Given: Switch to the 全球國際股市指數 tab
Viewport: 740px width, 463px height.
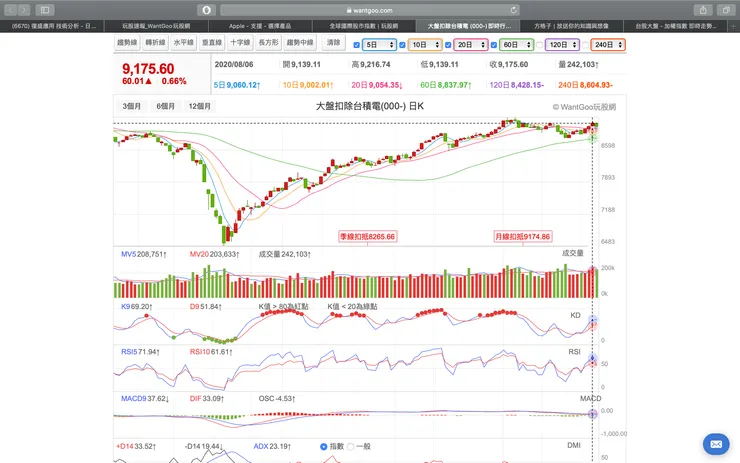Looking at the screenshot, I should pos(363,26).
